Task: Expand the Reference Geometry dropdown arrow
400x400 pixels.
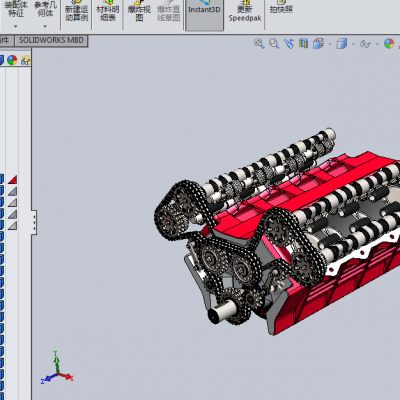Action: click(45, 26)
